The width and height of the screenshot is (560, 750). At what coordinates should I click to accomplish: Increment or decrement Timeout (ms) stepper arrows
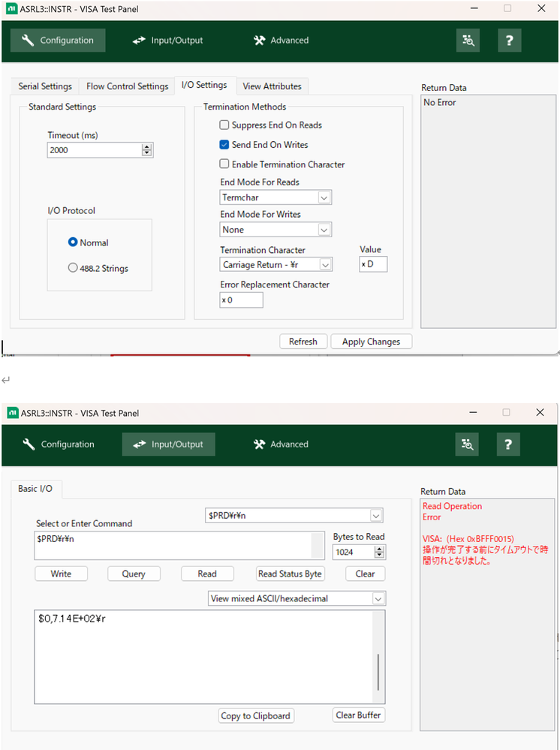147,150
